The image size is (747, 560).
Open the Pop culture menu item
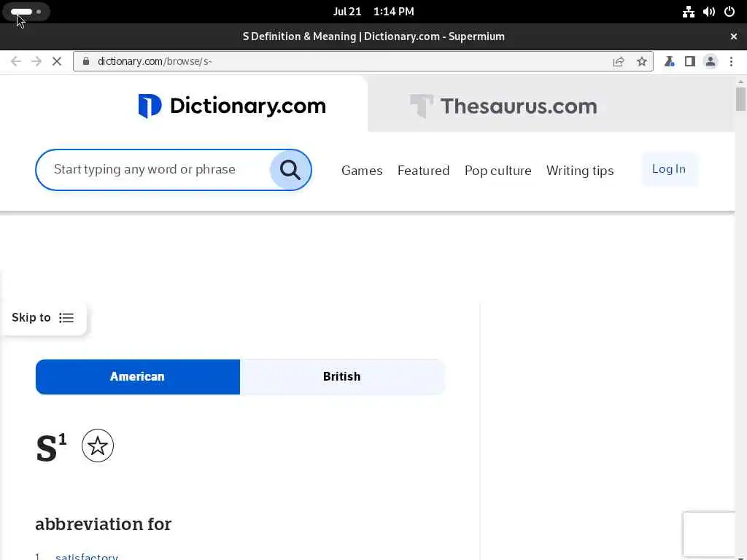[x=498, y=171]
